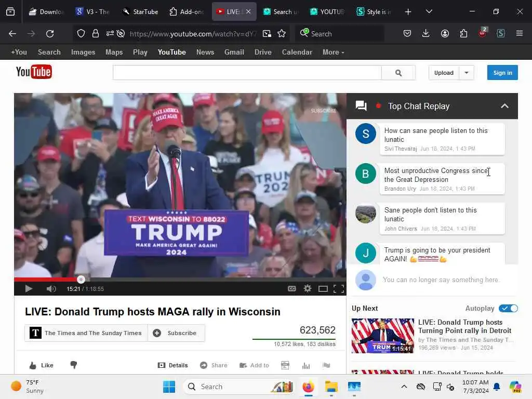Dislike the video with thumbs down
This screenshot has width=532, height=399.
pos(74,365)
